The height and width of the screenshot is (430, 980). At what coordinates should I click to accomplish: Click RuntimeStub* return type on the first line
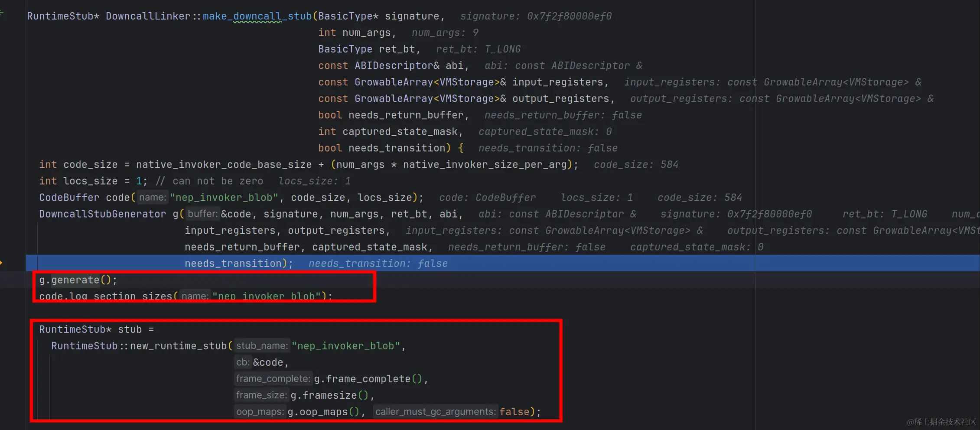(63, 16)
